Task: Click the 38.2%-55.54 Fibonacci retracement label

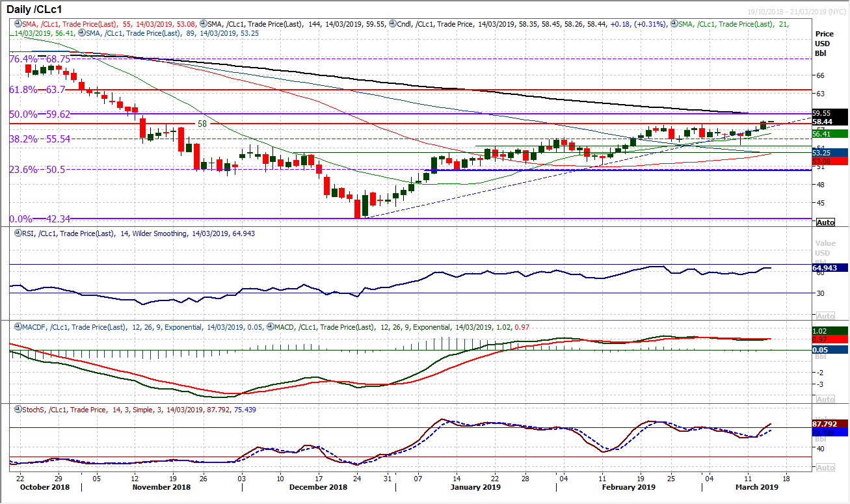Action: pyautogui.click(x=40, y=139)
